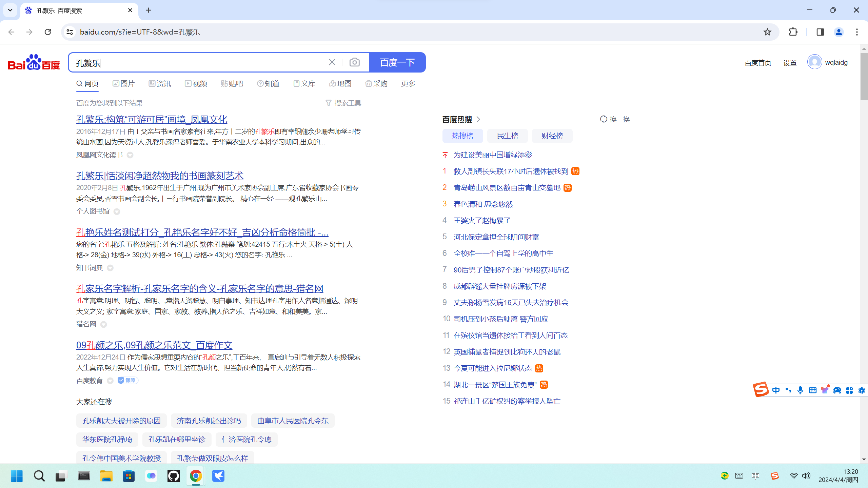Open result 孔繁乐:构筑"可游可居"画境_凤凰文化
This screenshot has width=868, height=488.
[152, 120]
